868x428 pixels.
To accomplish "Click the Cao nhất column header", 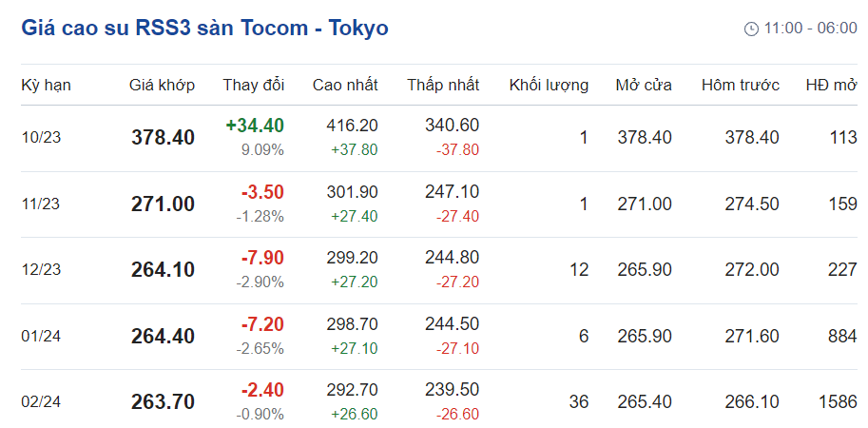I will [x=345, y=86].
